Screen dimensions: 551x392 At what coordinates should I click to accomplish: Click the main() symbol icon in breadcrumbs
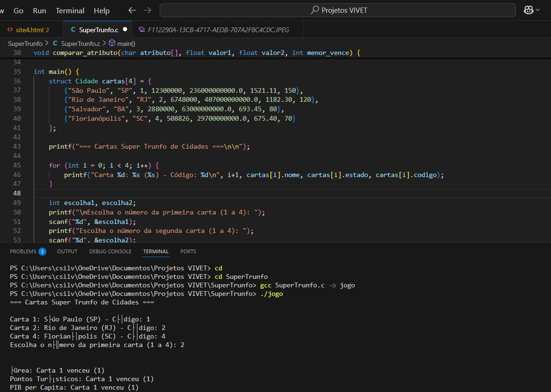(112, 43)
